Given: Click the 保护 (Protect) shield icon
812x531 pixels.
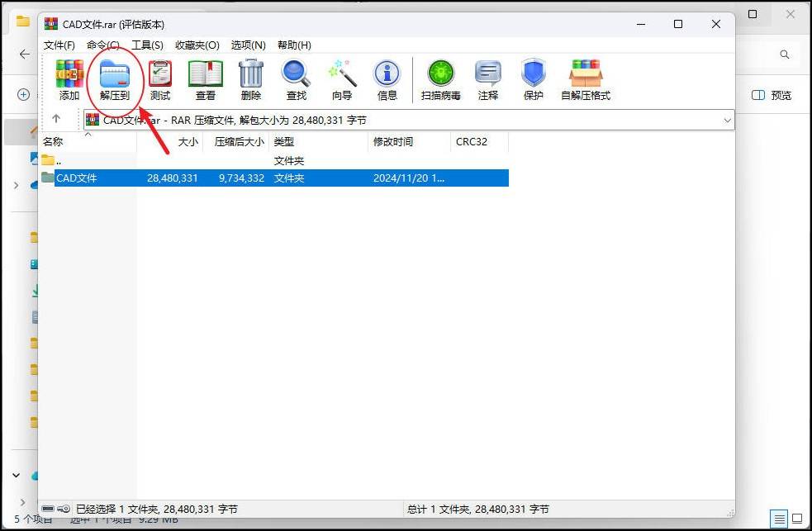Looking at the screenshot, I should tap(534, 79).
